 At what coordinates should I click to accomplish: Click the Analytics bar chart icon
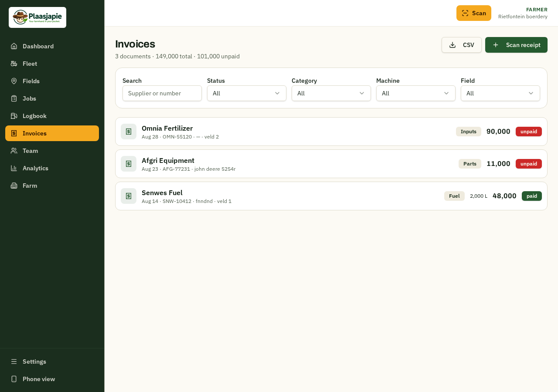pyautogui.click(x=14, y=168)
